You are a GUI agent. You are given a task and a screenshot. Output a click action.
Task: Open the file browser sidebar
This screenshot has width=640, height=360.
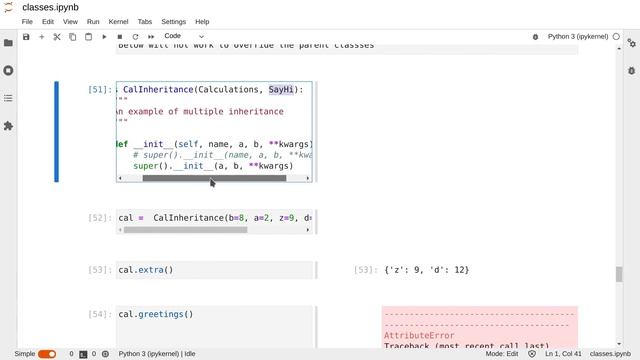coord(8,43)
